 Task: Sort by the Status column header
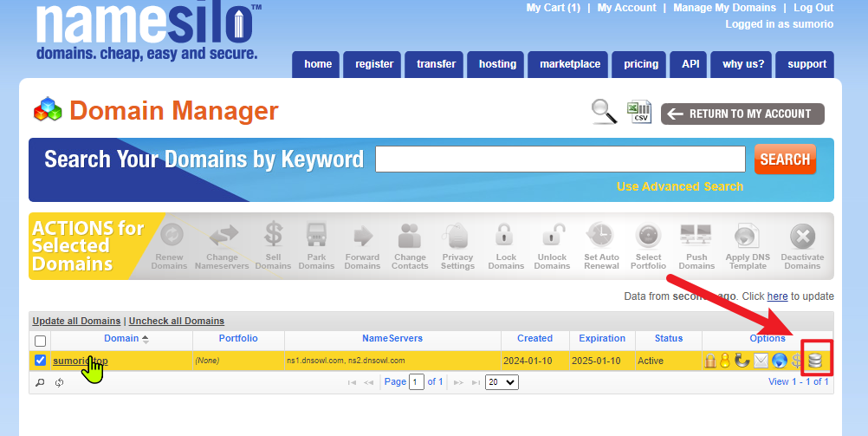[669, 338]
